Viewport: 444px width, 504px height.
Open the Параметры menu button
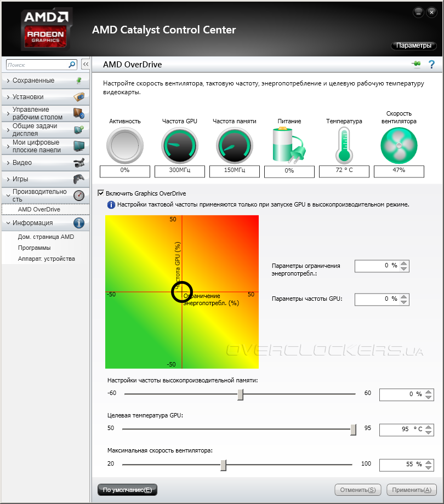click(413, 45)
